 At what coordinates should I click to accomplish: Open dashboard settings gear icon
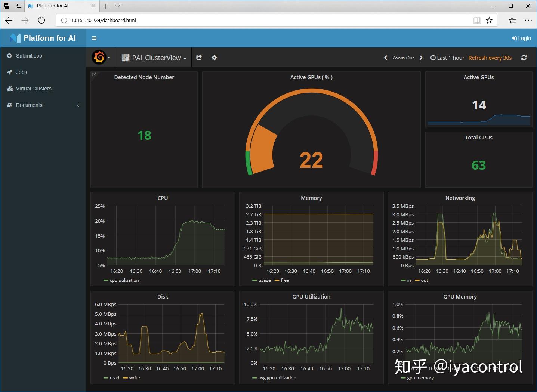[x=214, y=58]
